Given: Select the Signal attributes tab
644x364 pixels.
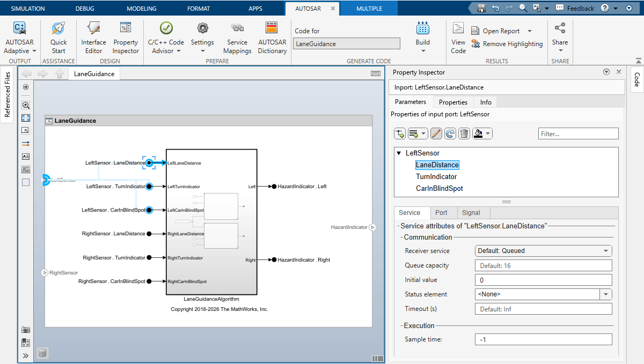Looking at the screenshot, I should tap(471, 213).
